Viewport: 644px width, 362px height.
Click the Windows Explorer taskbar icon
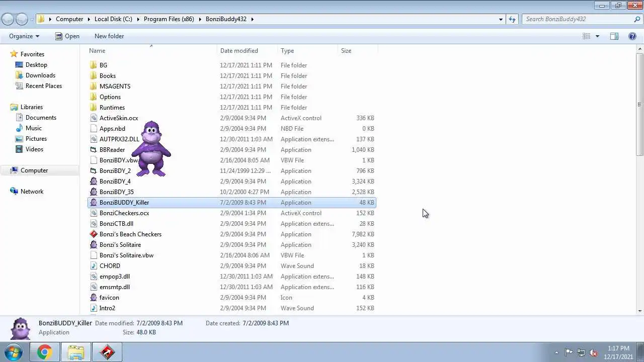[x=76, y=352]
